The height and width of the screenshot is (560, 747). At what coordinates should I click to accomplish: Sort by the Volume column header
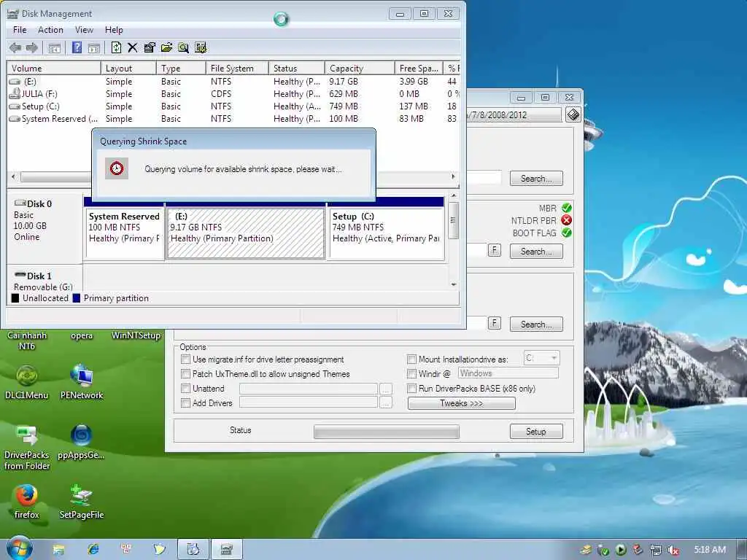(x=54, y=68)
